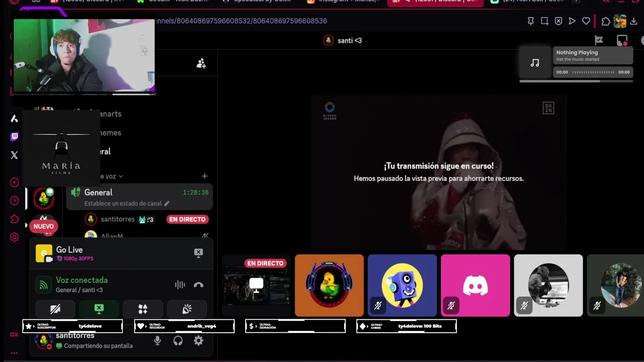The height and width of the screenshot is (362, 644).
Task: Open the ad blocker shield icon
Action: click(558, 21)
